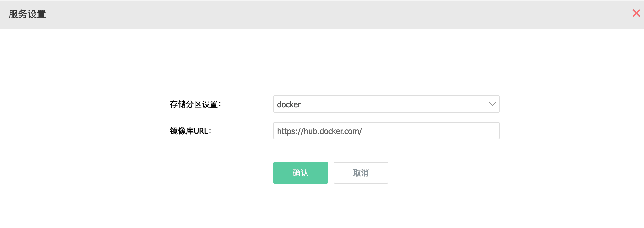
Task: Click the 确认 text on the green button
Action: 300,173
